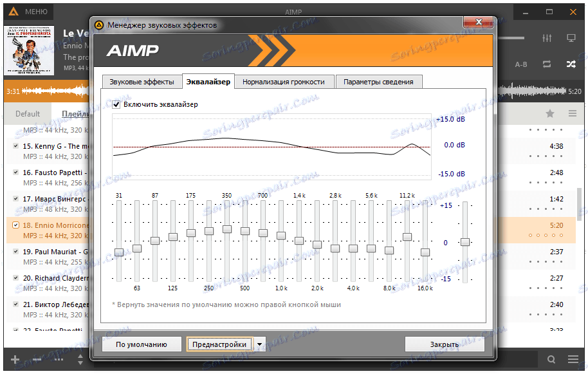Expand the Преднастройки dropdown arrow
Screen dimensions: 588x374
pyautogui.click(x=259, y=344)
